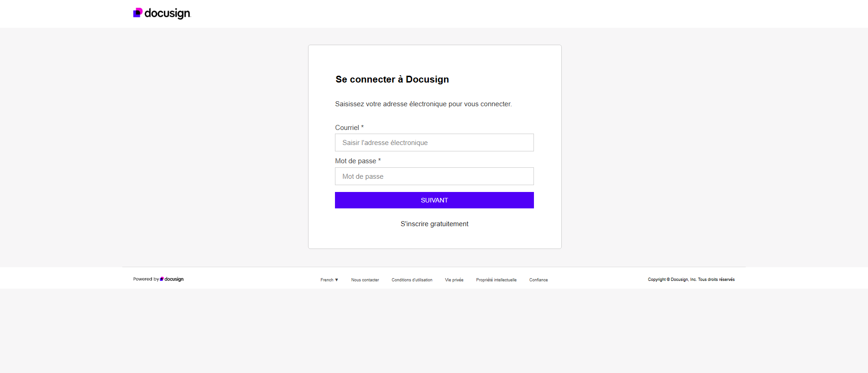Click the Copyright Docusign, Inc. footer text
The width and height of the screenshot is (868, 373).
691,280
